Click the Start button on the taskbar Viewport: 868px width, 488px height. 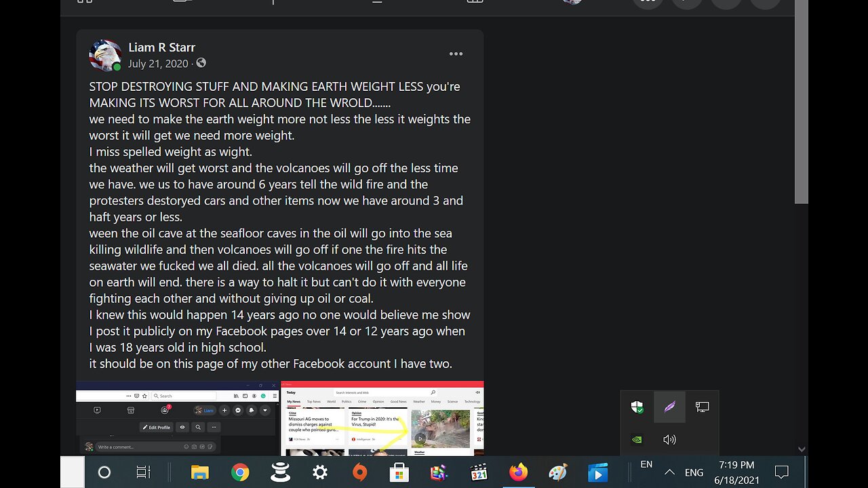[x=72, y=472]
